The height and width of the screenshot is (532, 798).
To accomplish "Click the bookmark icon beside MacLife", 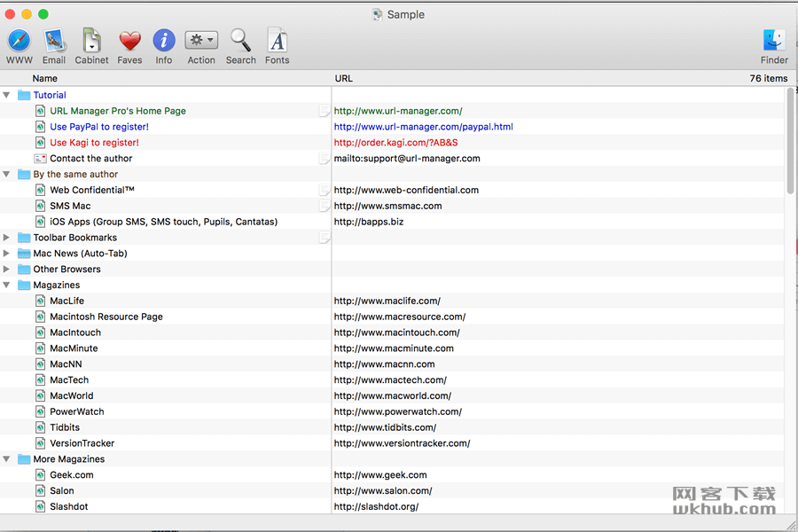I will 40,301.
